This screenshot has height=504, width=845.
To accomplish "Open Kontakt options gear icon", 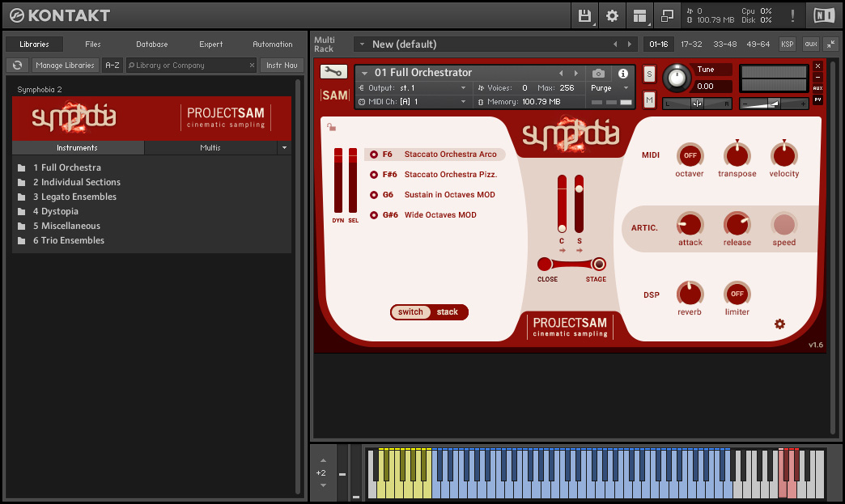I will (612, 15).
